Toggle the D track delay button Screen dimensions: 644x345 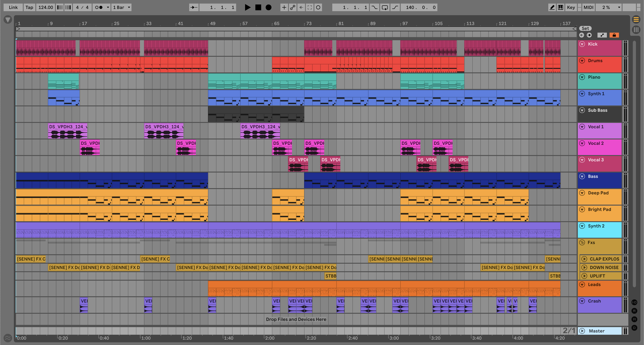click(x=635, y=328)
